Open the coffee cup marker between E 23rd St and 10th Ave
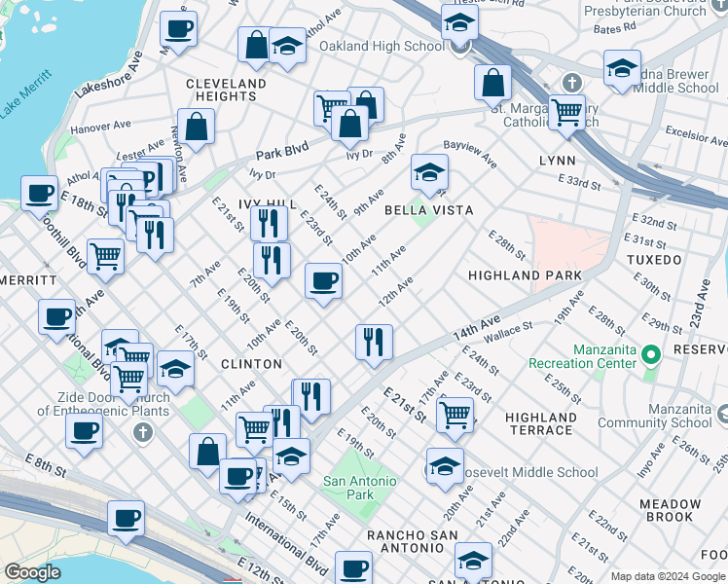 pyautogui.click(x=323, y=283)
